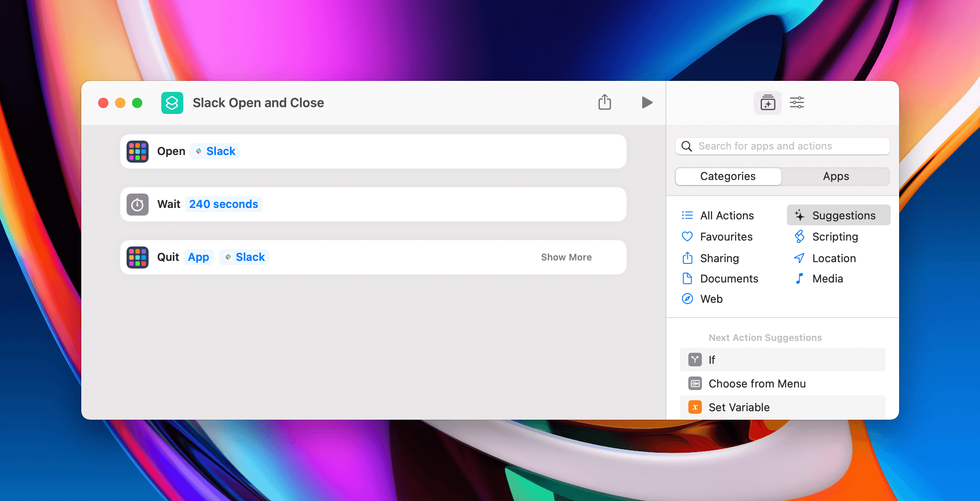Add the Choose from Menu suggestion
980x501 pixels.
click(756, 384)
